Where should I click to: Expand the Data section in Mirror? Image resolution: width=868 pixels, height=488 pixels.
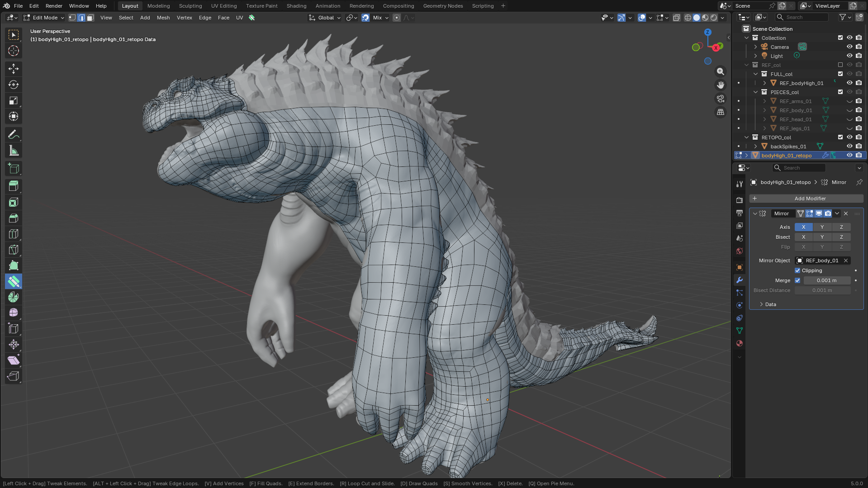[x=770, y=304]
